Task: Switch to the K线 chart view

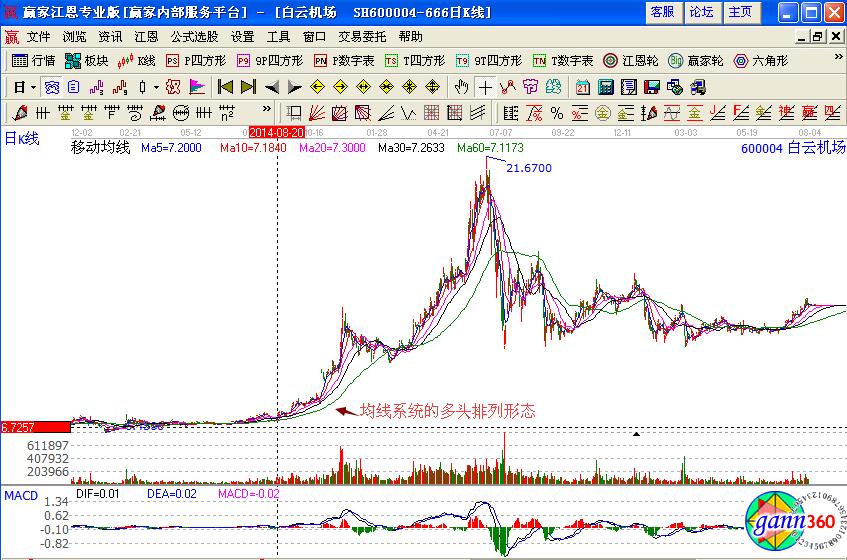Action: [x=136, y=60]
